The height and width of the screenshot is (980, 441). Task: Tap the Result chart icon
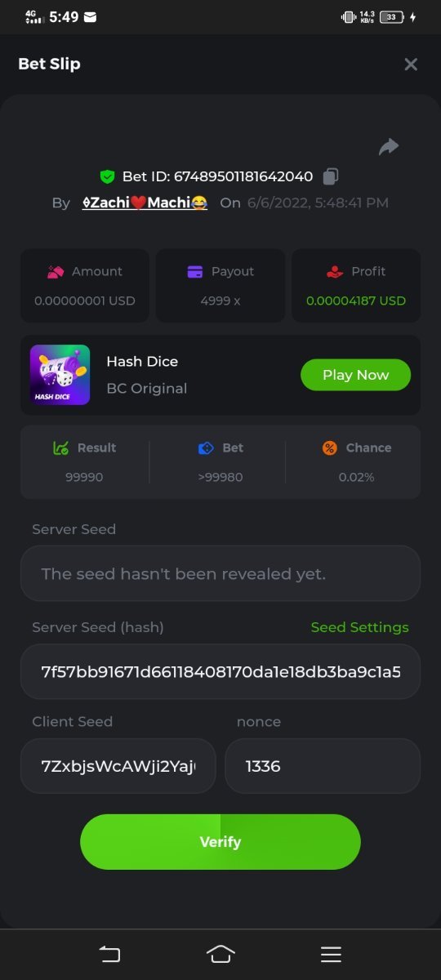tap(60, 448)
